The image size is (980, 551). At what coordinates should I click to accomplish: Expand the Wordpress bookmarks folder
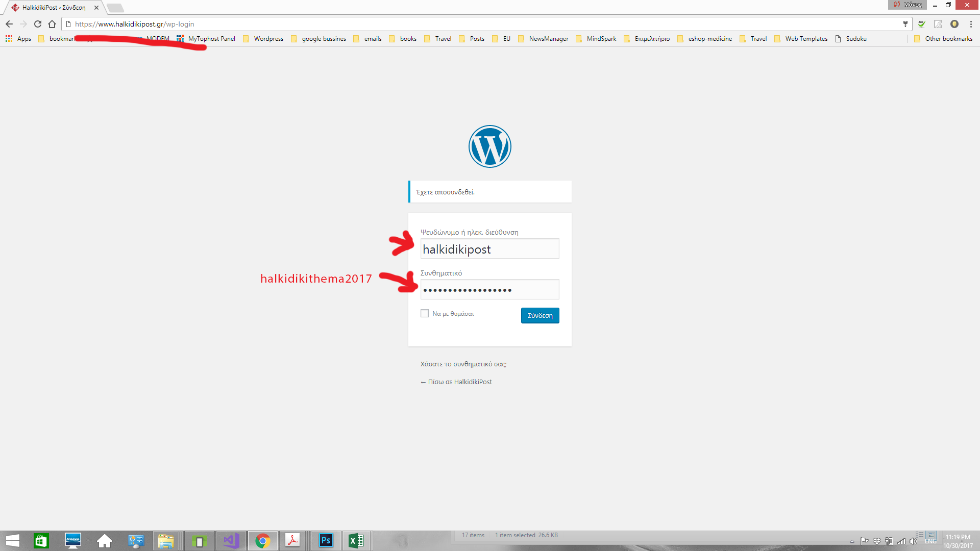(x=263, y=39)
